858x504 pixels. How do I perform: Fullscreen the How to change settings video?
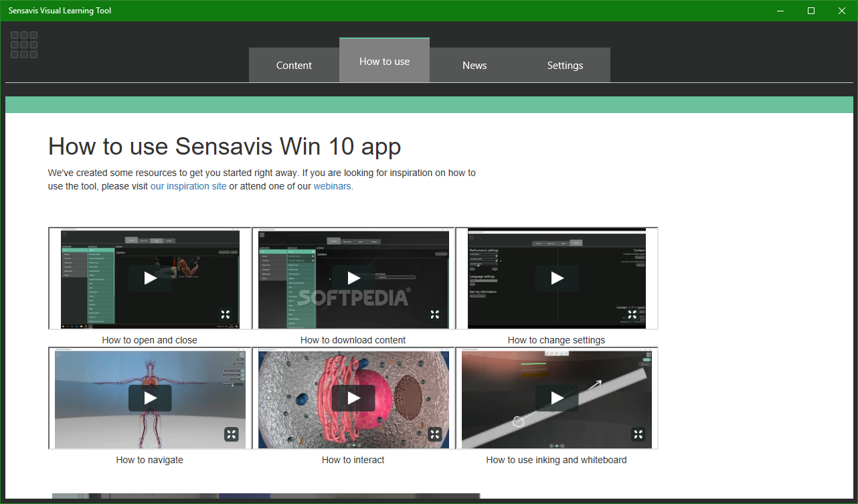(632, 315)
